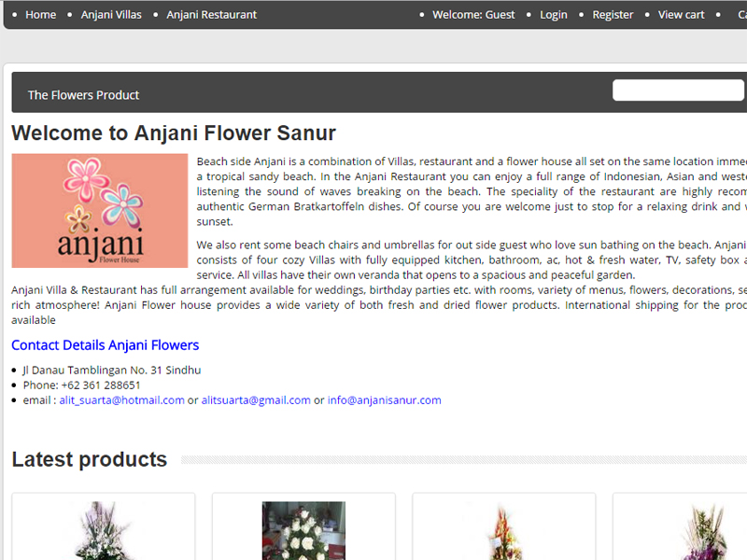Open the Anjani Villas page
The image size is (747, 560).
click(x=111, y=15)
